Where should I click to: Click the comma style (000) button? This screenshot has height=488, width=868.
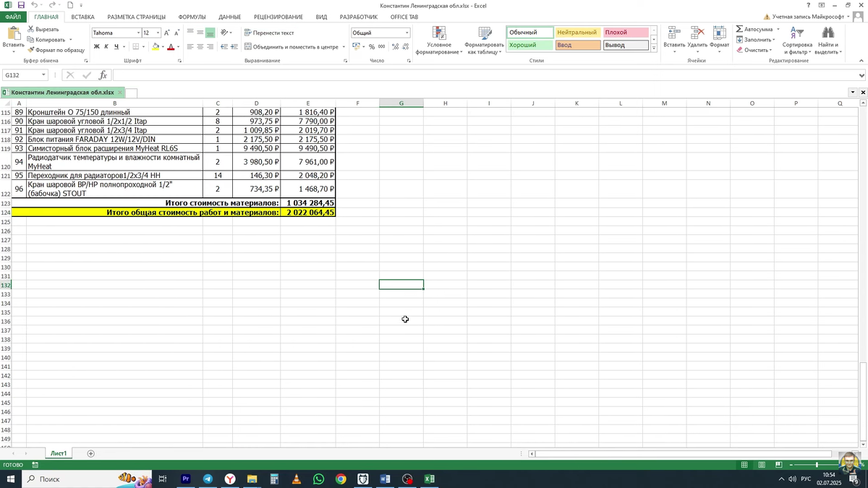click(x=382, y=47)
